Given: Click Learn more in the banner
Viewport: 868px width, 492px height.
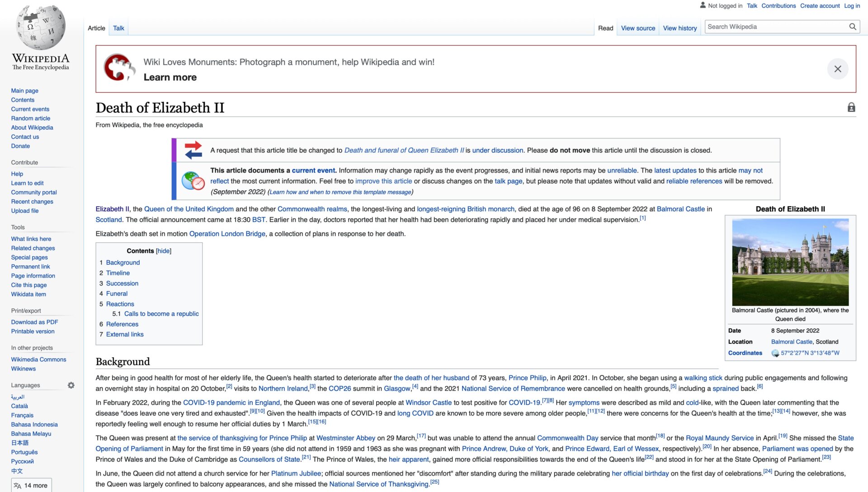Looking at the screenshot, I should point(170,77).
